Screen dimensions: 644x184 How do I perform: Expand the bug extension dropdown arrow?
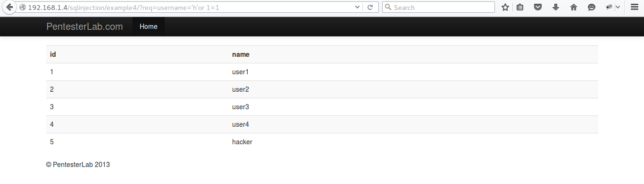(618, 7)
